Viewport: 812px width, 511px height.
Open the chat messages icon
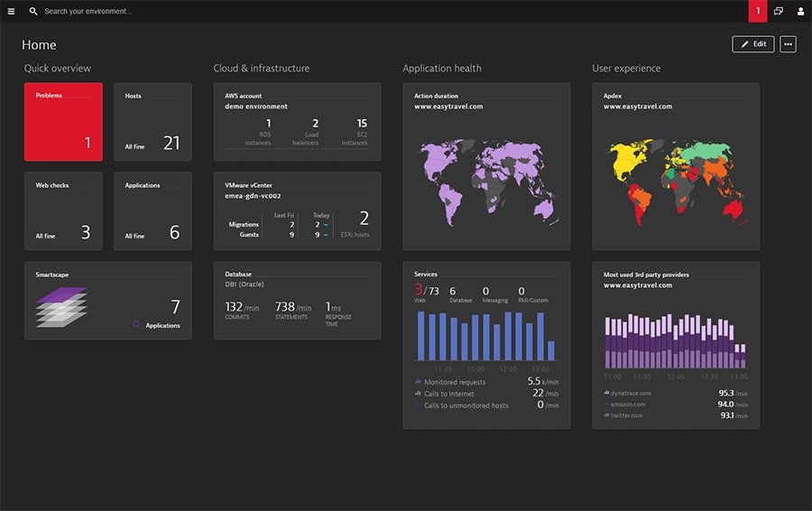click(x=779, y=11)
